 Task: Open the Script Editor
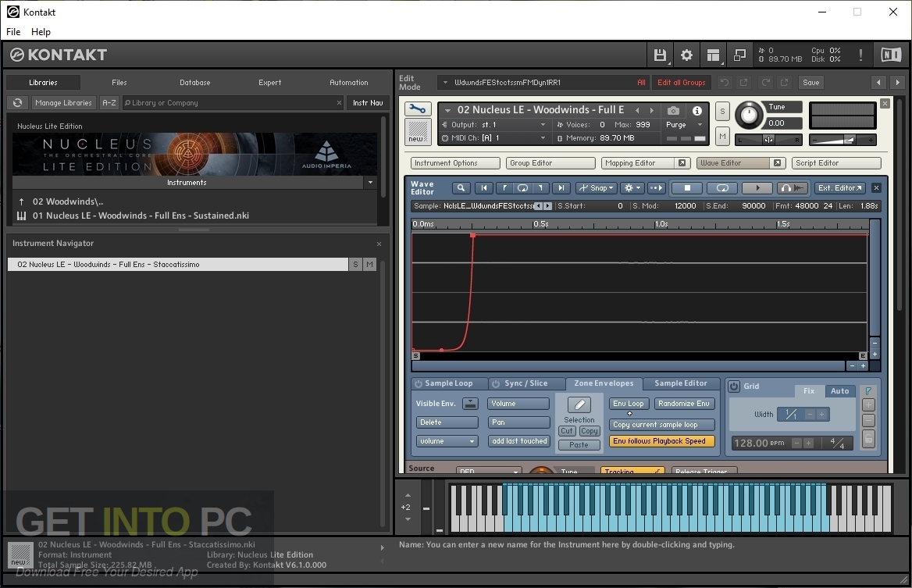pyautogui.click(x=836, y=163)
